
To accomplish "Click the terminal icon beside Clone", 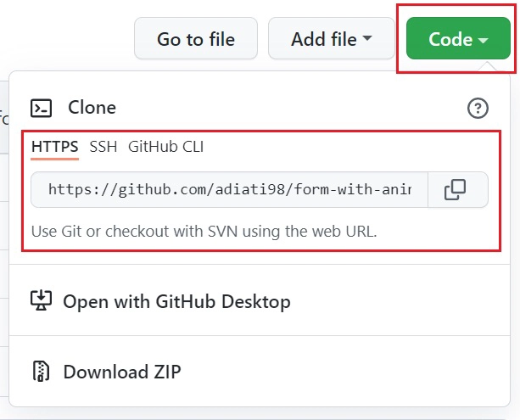I will (41, 108).
